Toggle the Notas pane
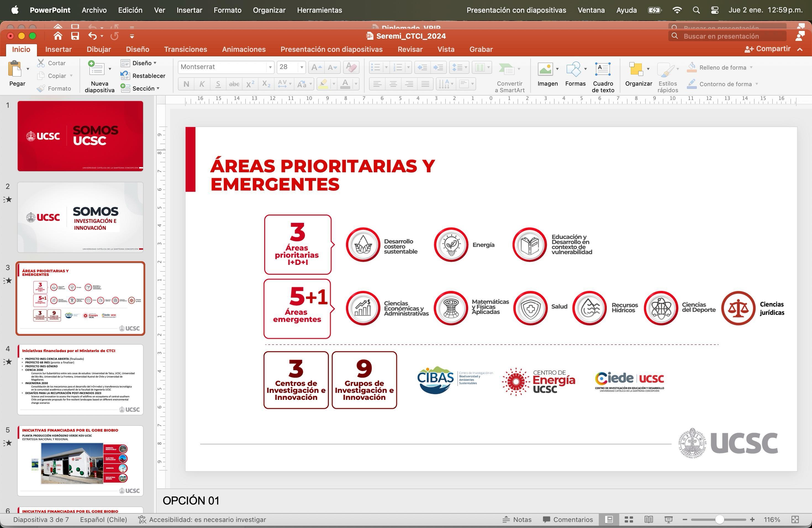 pos(517,519)
